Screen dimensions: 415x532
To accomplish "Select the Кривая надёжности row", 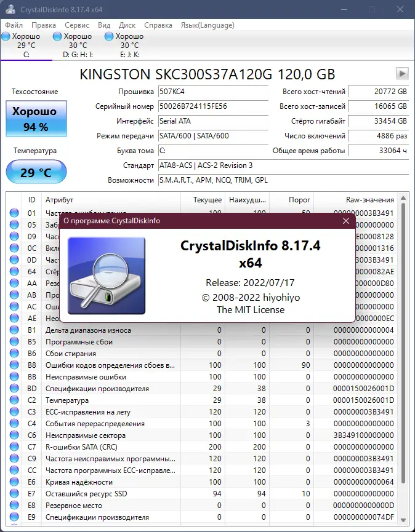I will coord(202,482).
